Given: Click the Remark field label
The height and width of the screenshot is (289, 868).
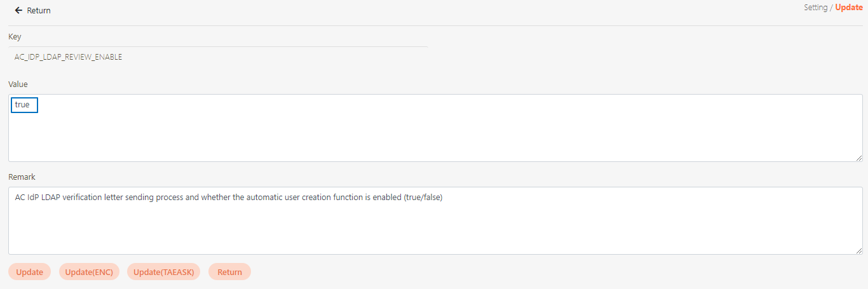Looking at the screenshot, I should click(x=22, y=177).
